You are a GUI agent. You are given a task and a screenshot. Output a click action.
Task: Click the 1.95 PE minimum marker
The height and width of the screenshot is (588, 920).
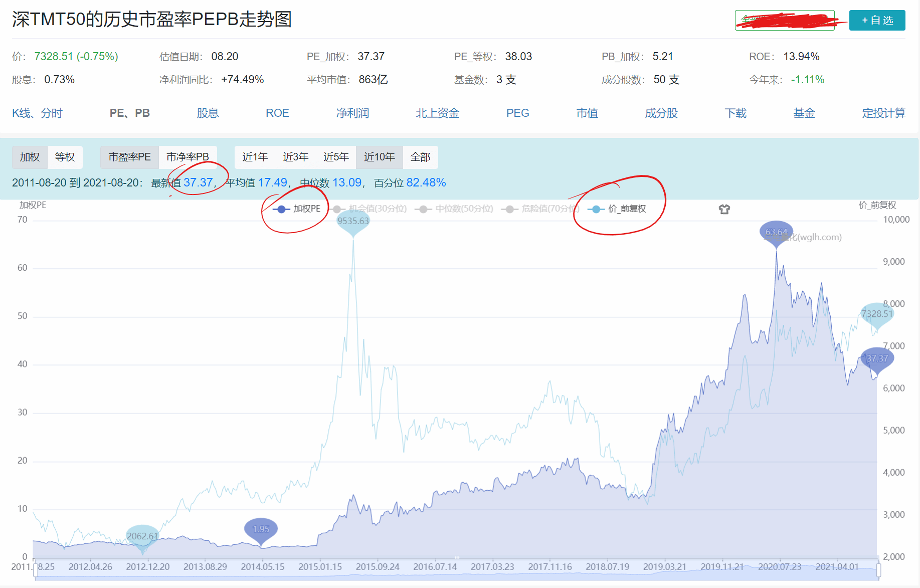pyautogui.click(x=261, y=529)
